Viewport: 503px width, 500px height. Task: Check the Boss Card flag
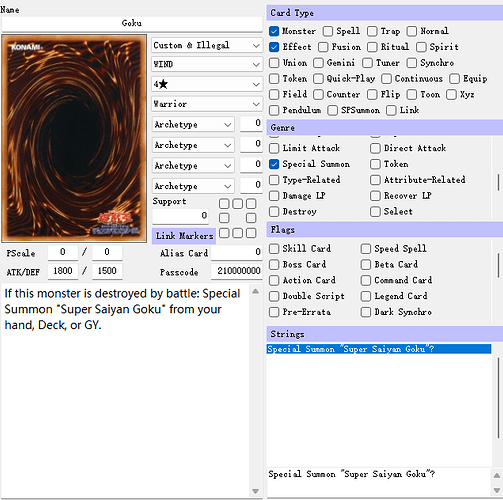tap(274, 265)
